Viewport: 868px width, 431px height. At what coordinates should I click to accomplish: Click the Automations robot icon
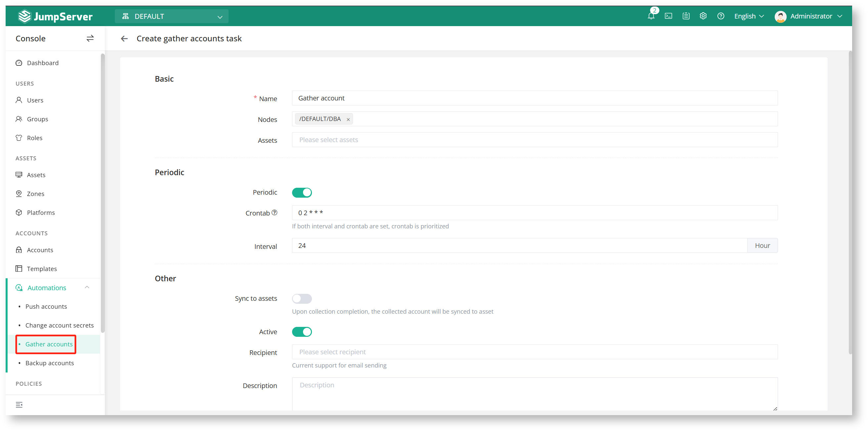pyautogui.click(x=19, y=288)
